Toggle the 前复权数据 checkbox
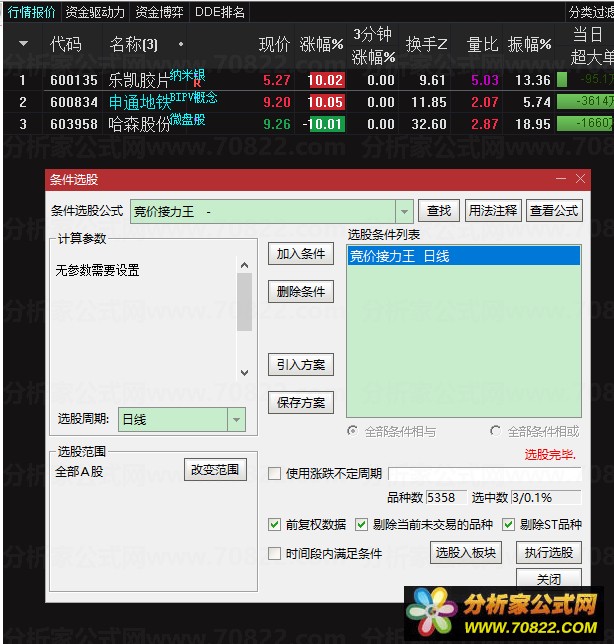The image size is (614, 644). (x=274, y=524)
